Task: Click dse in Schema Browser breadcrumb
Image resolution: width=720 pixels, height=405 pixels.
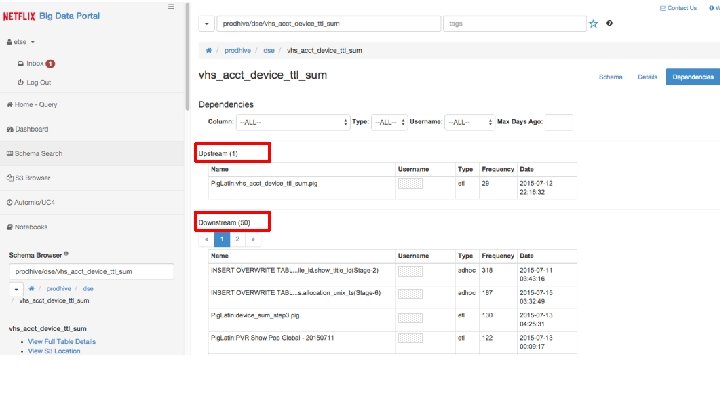Action: (88, 288)
